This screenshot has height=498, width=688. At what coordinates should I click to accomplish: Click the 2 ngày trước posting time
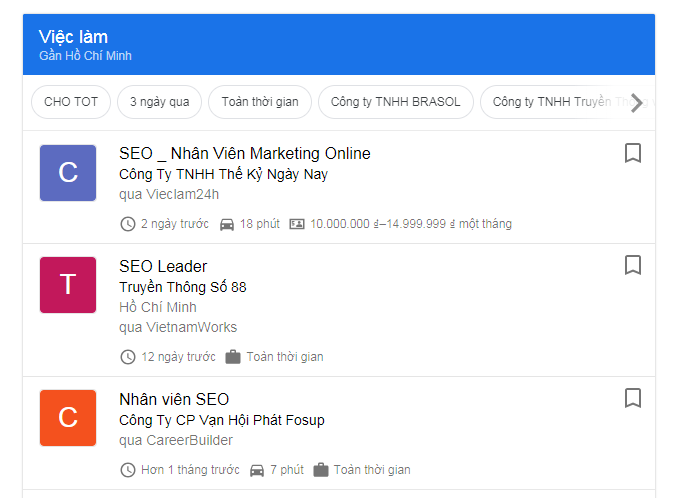175,224
